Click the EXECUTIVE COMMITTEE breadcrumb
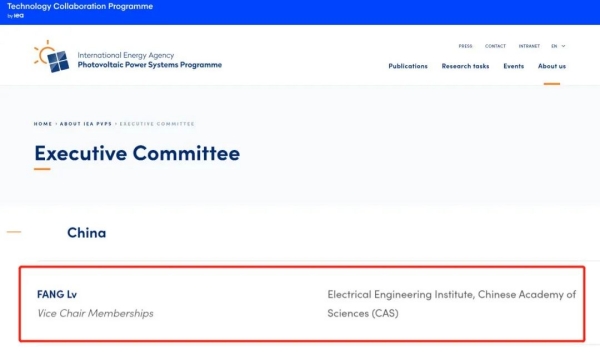Viewport: 600px width, 360px height. point(157,124)
